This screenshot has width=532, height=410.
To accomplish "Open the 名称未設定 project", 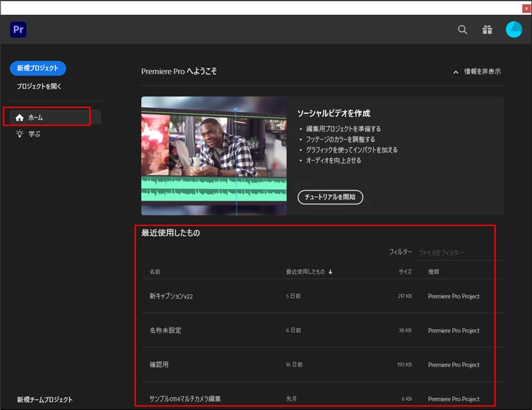I will pos(166,330).
